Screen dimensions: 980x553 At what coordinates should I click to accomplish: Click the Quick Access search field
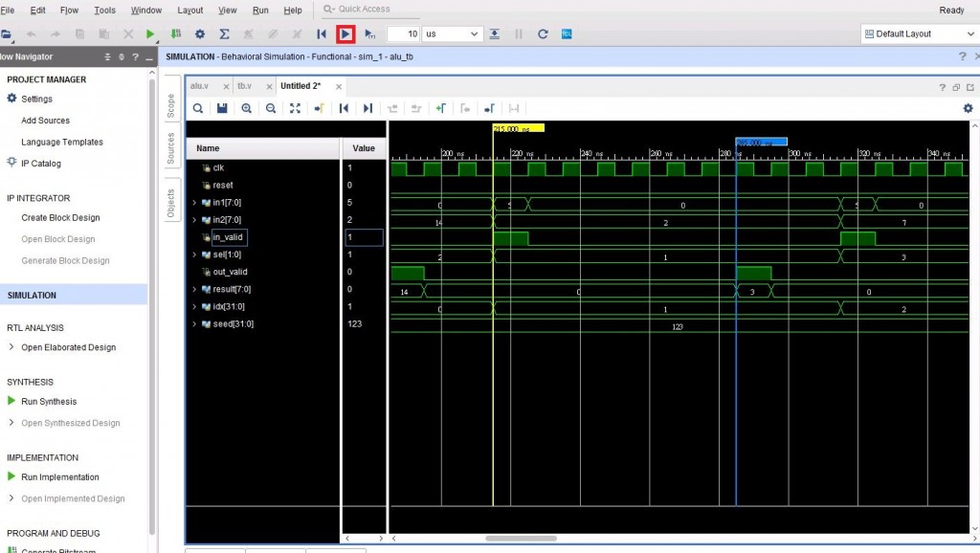pos(370,9)
